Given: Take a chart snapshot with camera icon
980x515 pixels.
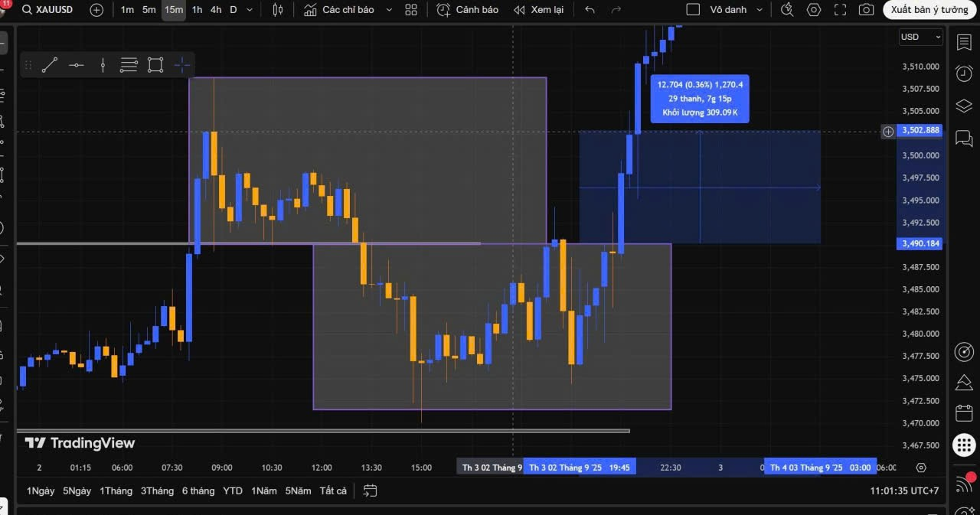Looking at the screenshot, I should pos(866,10).
